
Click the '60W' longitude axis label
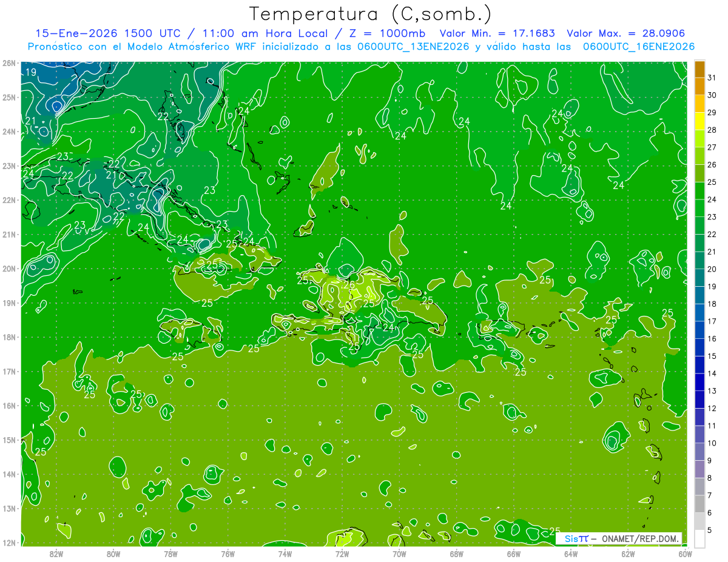click(685, 554)
